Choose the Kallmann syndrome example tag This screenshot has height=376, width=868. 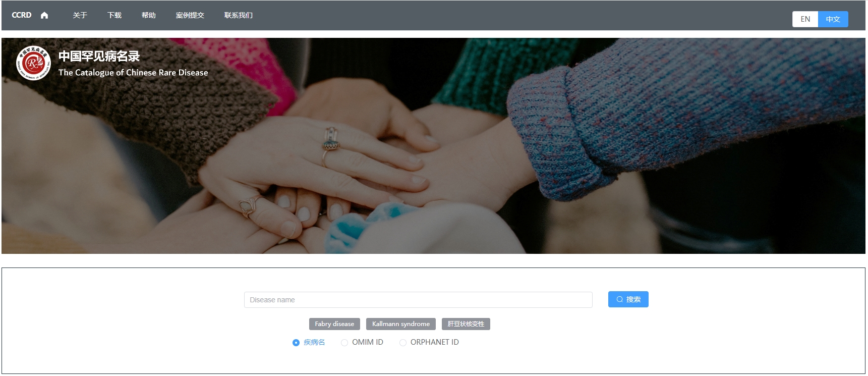click(x=401, y=324)
